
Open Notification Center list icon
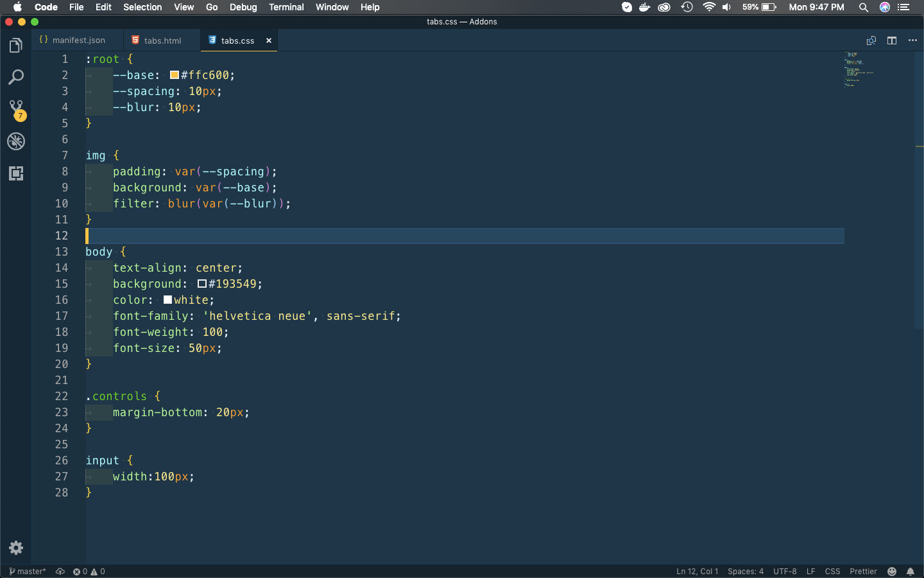pyautogui.click(x=904, y=7)
